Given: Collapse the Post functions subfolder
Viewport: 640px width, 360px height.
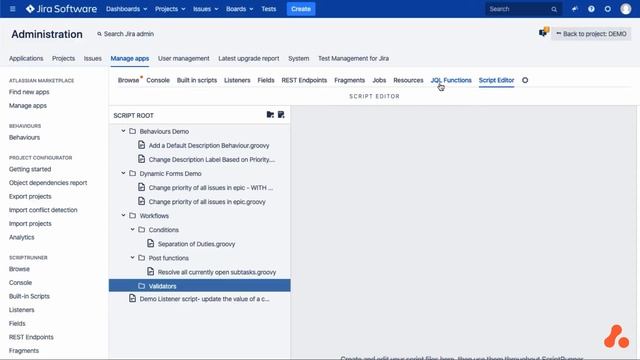Looking at the screenshot, I should coord(132,258).
